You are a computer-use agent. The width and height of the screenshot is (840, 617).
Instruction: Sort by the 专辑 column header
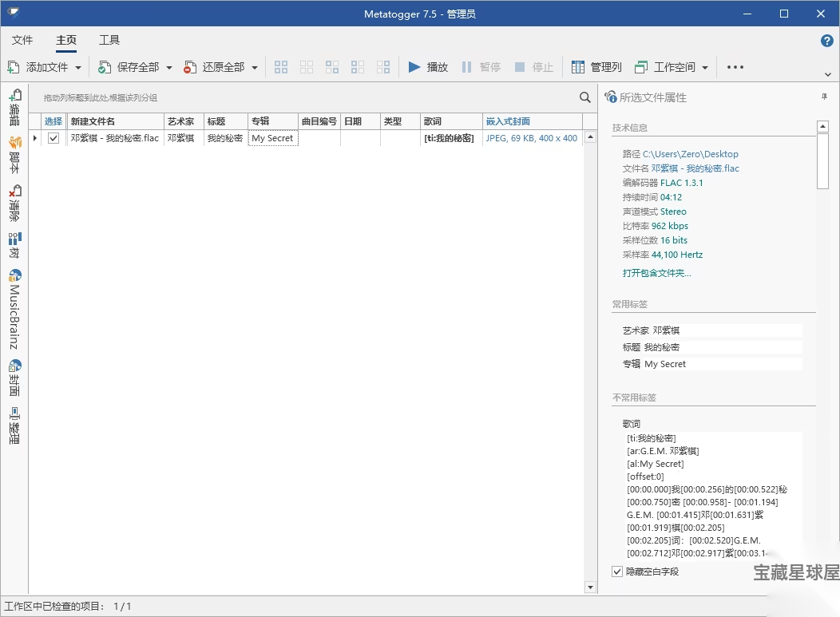(x=272, y=121)
